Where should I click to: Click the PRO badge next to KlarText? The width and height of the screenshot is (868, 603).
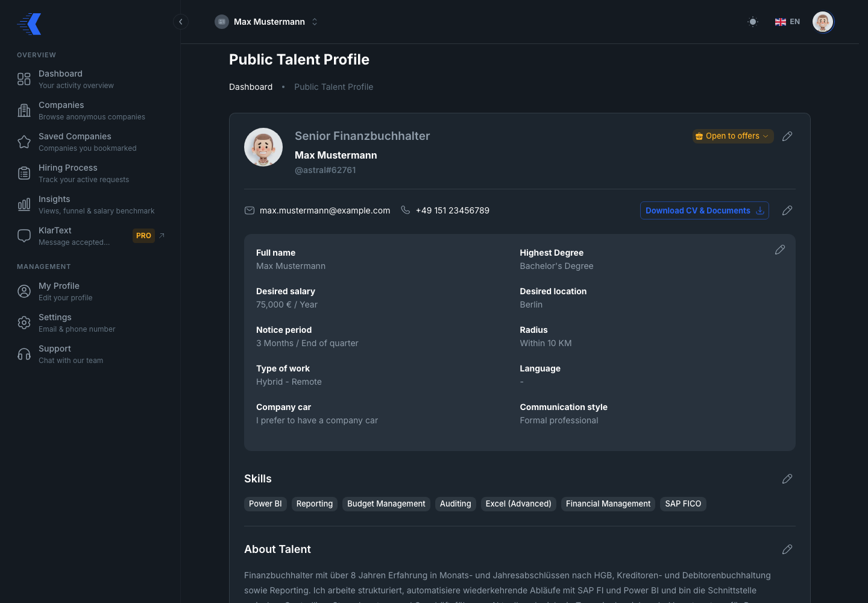pos(143,236)
